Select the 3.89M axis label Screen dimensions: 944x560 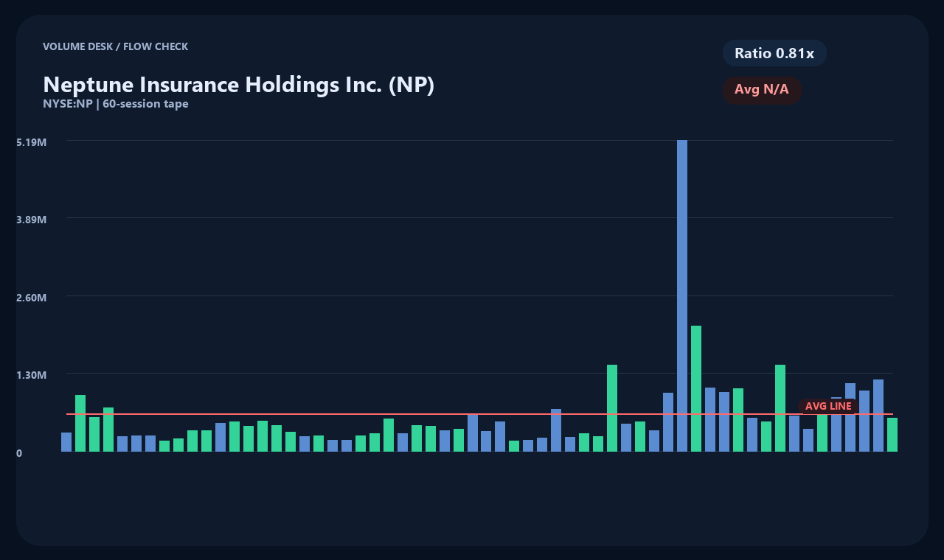click(32, 219)
